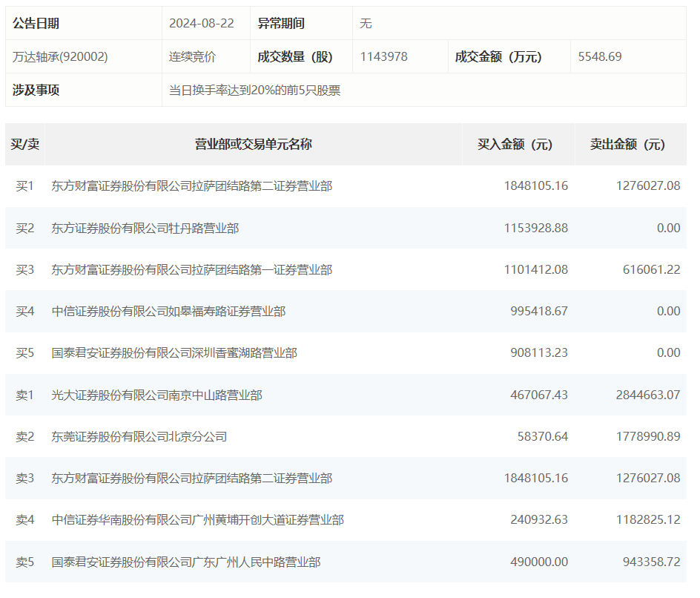The height and width of the screenshot is (598, 700).
Task: Click buy amount 1101412.08
Action: pos(535,269)
